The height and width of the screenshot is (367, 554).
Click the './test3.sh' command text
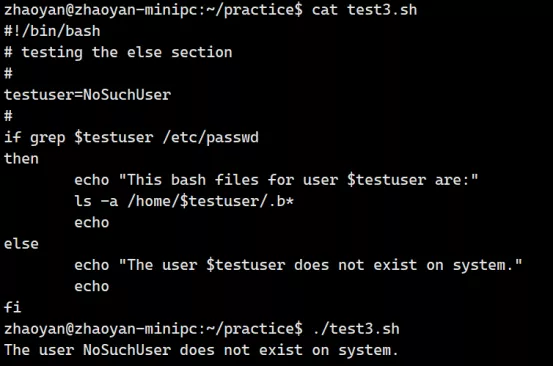pos(356,329)
